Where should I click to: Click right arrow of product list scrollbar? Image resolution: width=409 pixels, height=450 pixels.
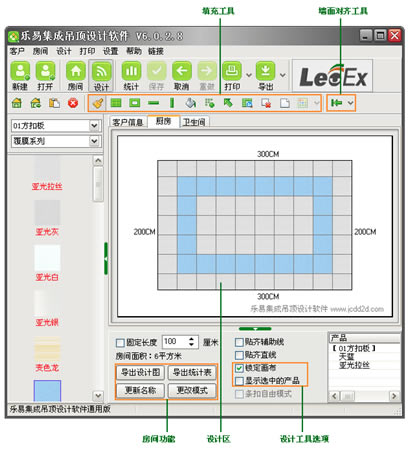[394, 396]
